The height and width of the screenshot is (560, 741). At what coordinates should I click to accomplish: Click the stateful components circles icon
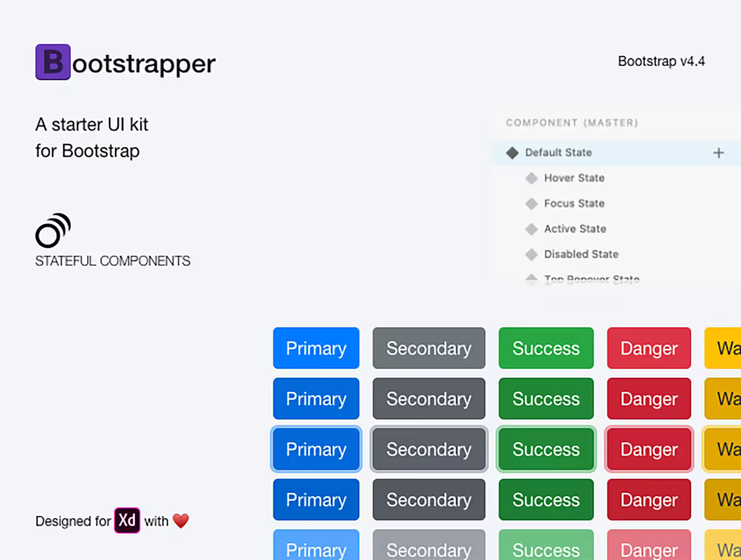click(53, 230)
